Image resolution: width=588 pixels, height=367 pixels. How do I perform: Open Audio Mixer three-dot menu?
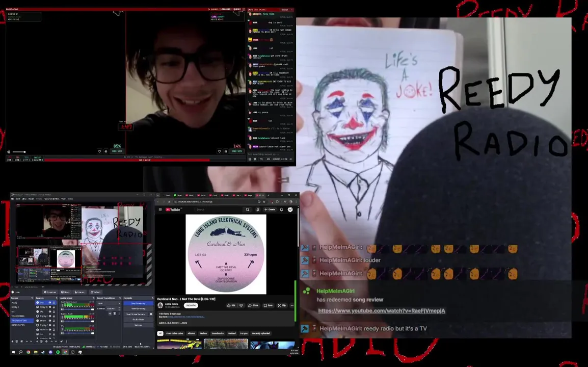point(67,342)
